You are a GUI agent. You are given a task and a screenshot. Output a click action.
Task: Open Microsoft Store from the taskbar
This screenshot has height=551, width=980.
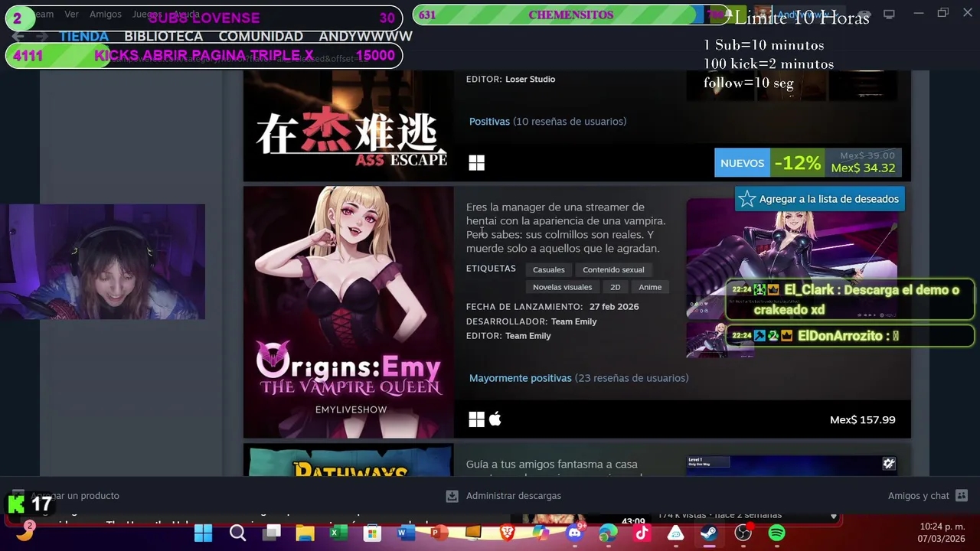coord(372,533)
